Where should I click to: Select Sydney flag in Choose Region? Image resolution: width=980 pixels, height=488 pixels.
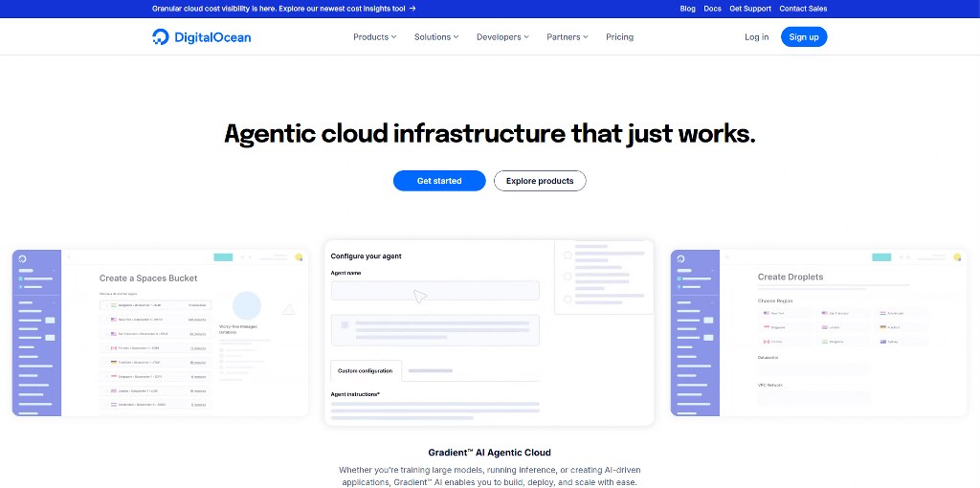[x=883, y=342]
